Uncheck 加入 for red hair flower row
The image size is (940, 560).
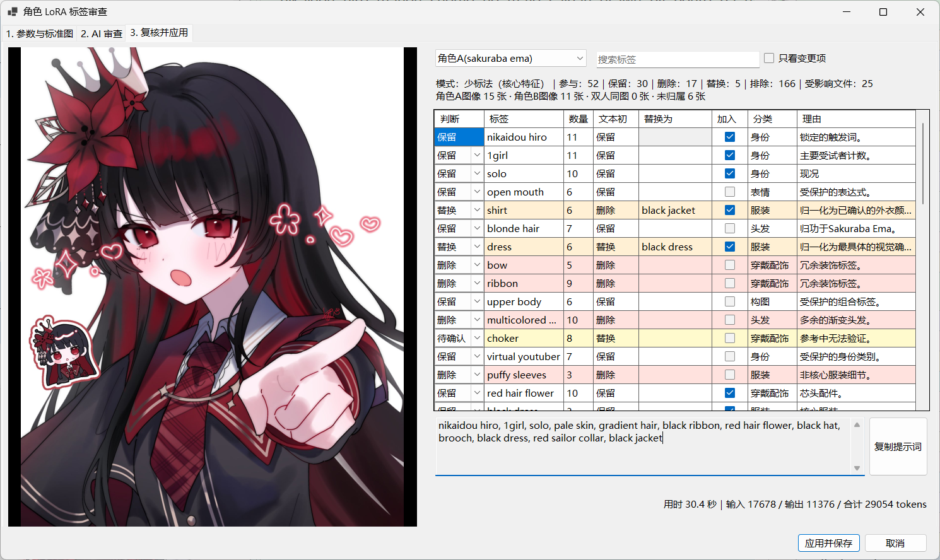730,393
